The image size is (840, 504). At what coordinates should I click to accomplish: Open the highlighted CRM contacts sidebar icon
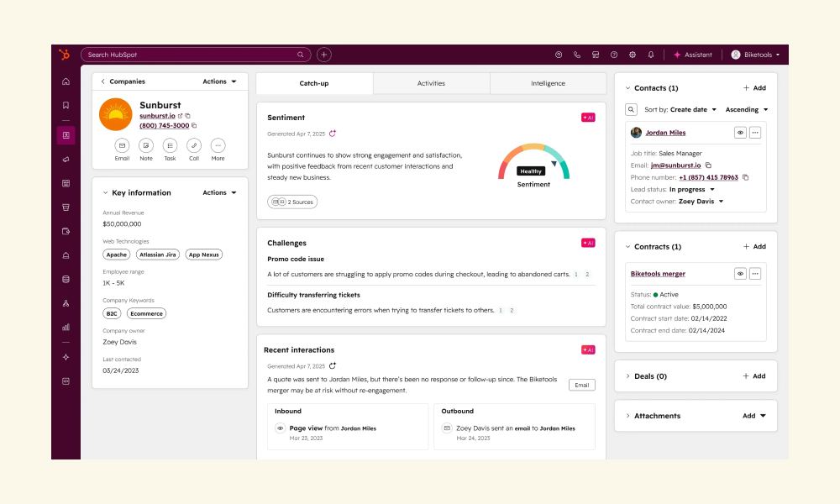point(66,135)
